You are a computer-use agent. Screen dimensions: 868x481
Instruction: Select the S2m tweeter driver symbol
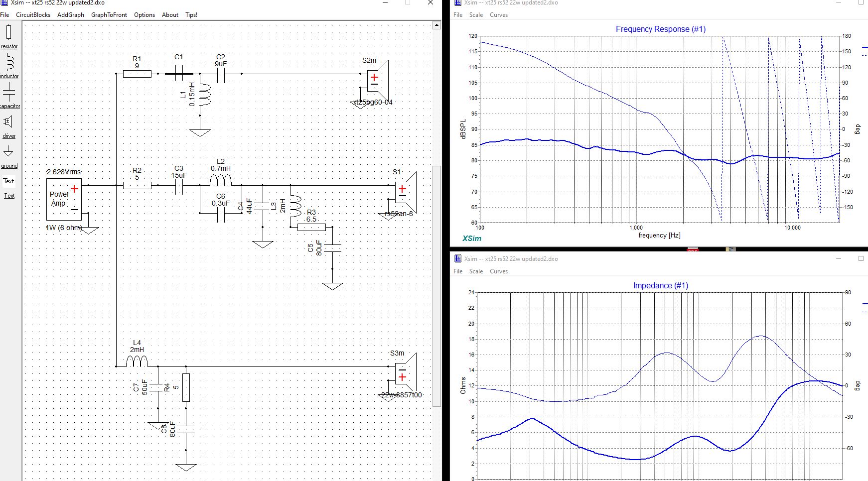378,80
